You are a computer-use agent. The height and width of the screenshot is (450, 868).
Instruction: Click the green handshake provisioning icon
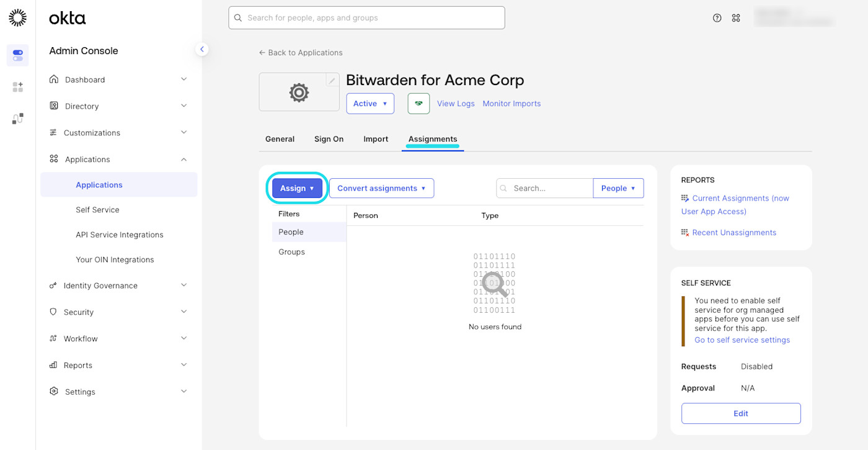(x=418, y=104)
